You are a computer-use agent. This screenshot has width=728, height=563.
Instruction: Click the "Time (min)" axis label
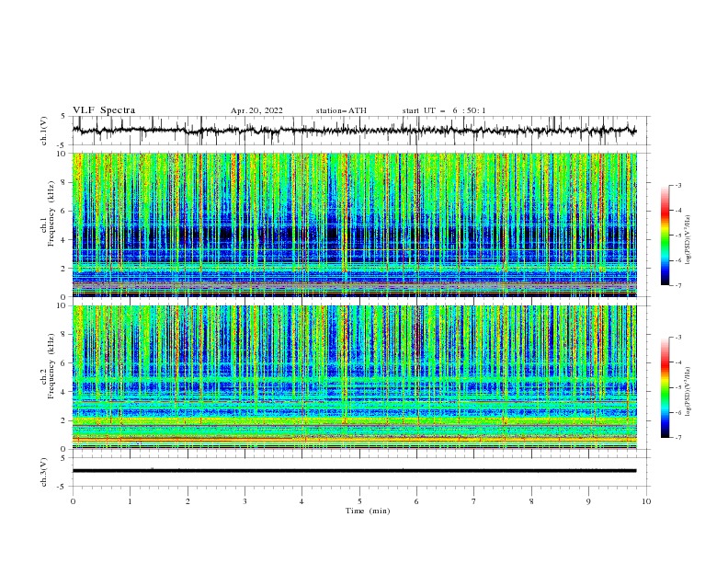pos(368,511)
